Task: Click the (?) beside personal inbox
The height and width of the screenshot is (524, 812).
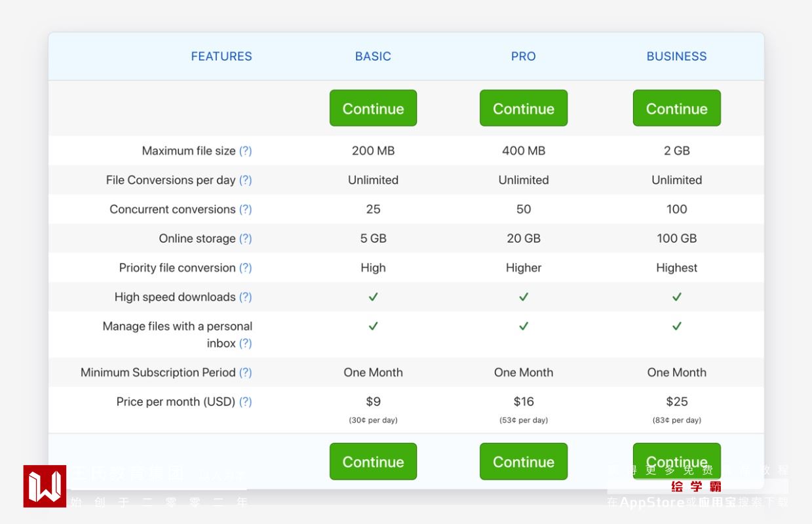Action: click(x=245, y=343)
